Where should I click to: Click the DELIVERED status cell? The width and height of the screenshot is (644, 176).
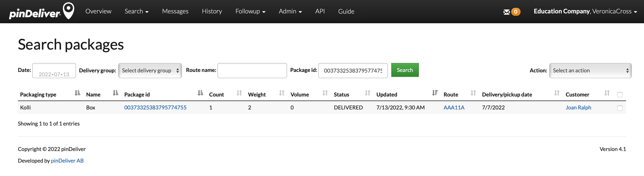click(348, 107)
